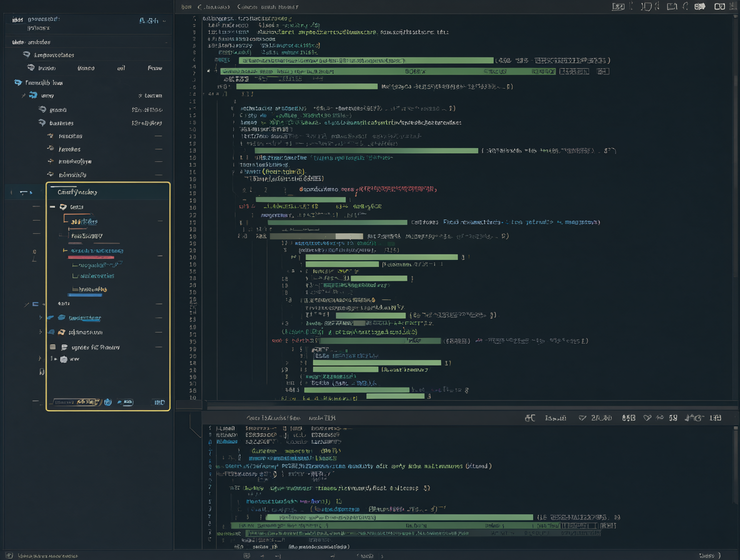Click the first heart-shaped icon in the bottom panel toolbar
Image resolution: width=740 pixels, height=560 pixels.
point(582,418)
